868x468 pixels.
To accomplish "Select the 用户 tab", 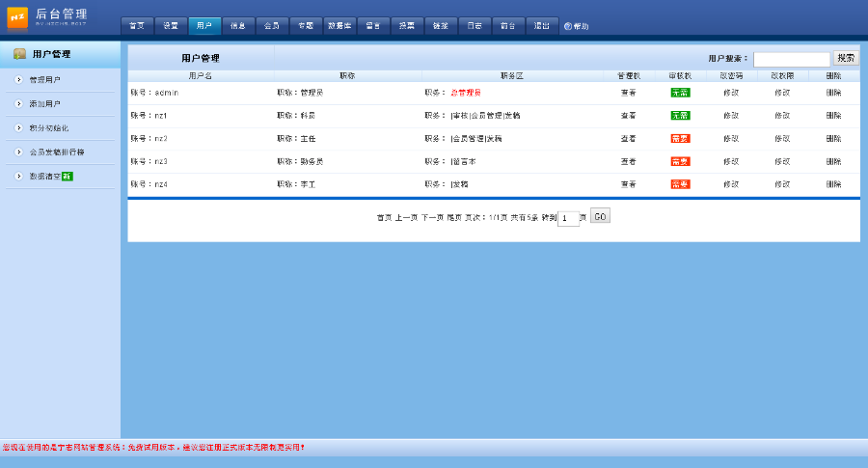I will pyautogui.click(x=204, y=26).
